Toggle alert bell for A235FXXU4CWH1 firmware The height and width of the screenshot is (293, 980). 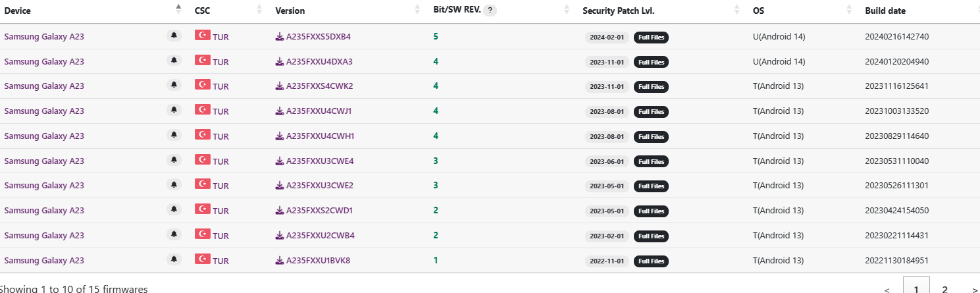[174, 135]
